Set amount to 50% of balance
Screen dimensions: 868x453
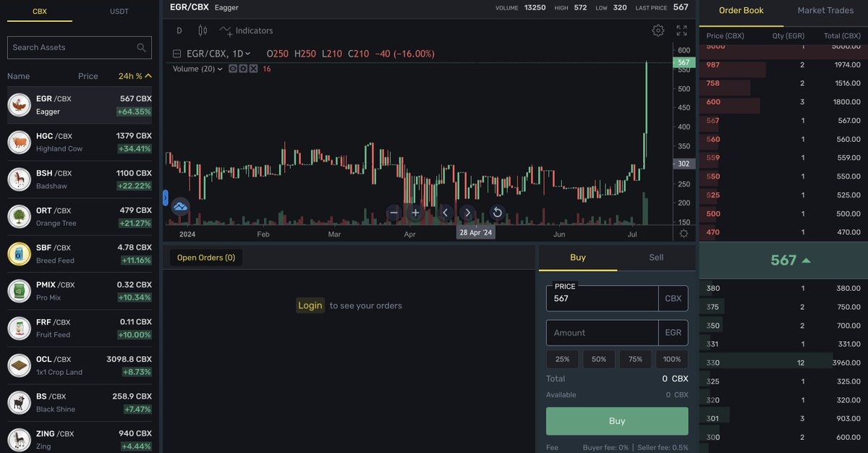[x=599, y=359]
